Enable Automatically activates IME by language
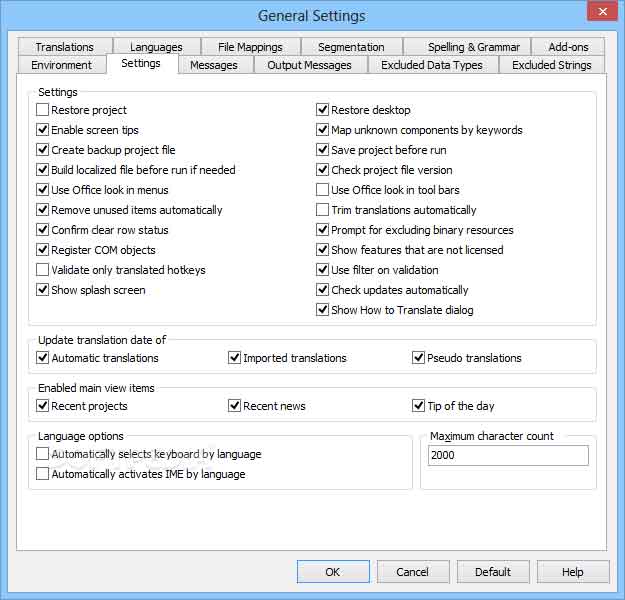The width and height of the screenshot is (625, 600). tap(43, 474)
